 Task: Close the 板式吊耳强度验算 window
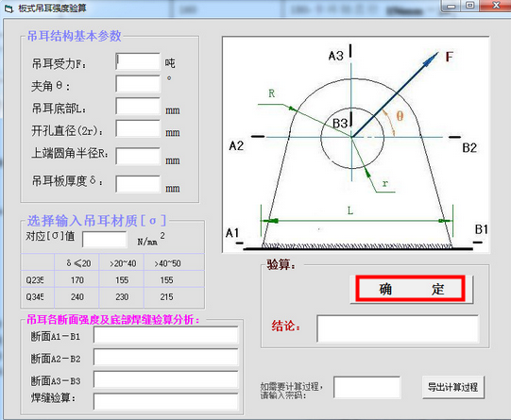click(x=496, y=6)
